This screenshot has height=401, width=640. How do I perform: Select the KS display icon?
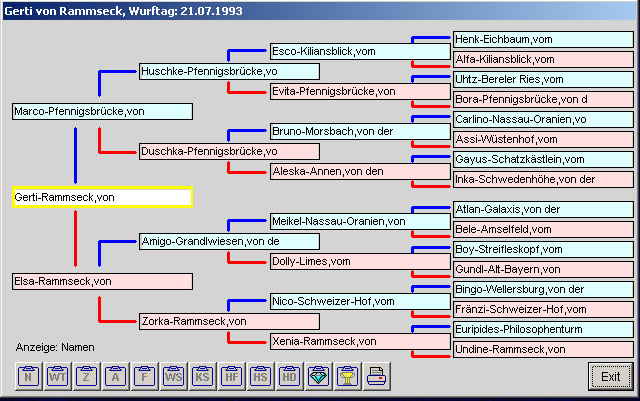click(x=203, y=377)
